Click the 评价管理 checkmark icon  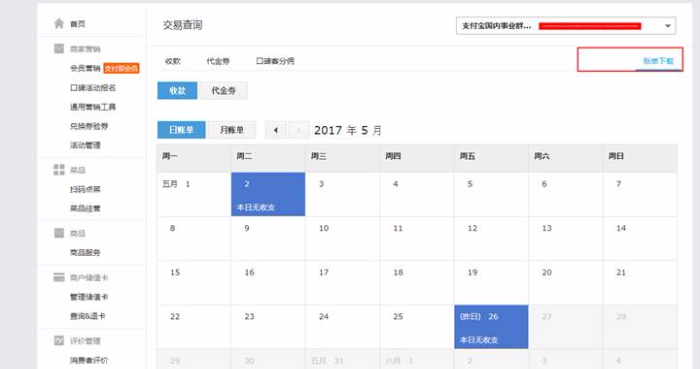(x=59, y=340)
